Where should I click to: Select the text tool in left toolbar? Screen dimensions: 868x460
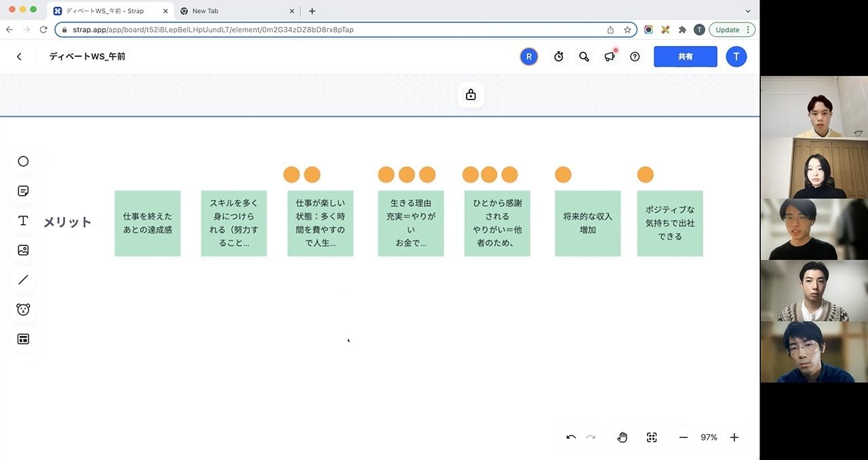click(x=23, y=220)
